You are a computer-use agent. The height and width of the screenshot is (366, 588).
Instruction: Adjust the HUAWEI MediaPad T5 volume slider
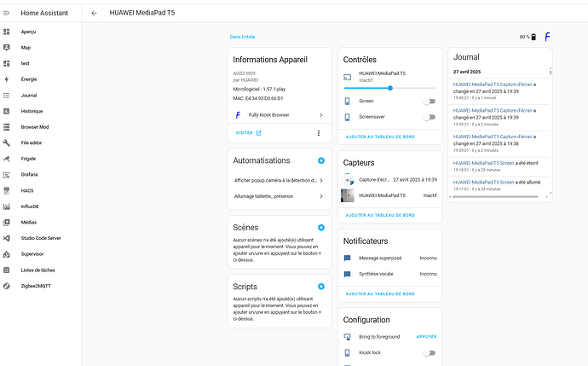click(x=390, y=88)
